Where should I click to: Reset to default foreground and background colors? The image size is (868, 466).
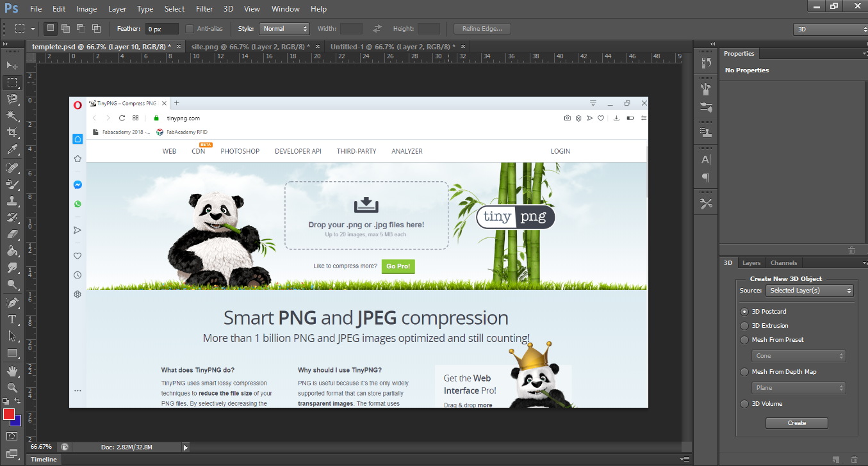pyautogui.click(x=7, y=401)
